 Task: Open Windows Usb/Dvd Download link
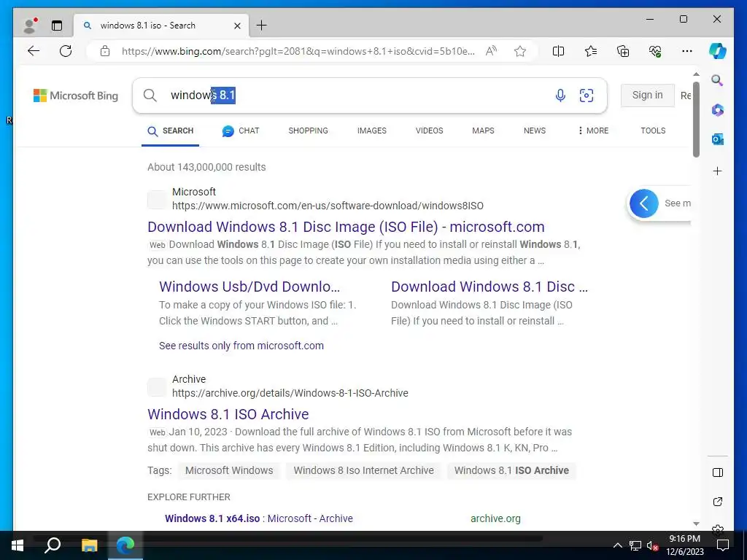tap(249, 287)
